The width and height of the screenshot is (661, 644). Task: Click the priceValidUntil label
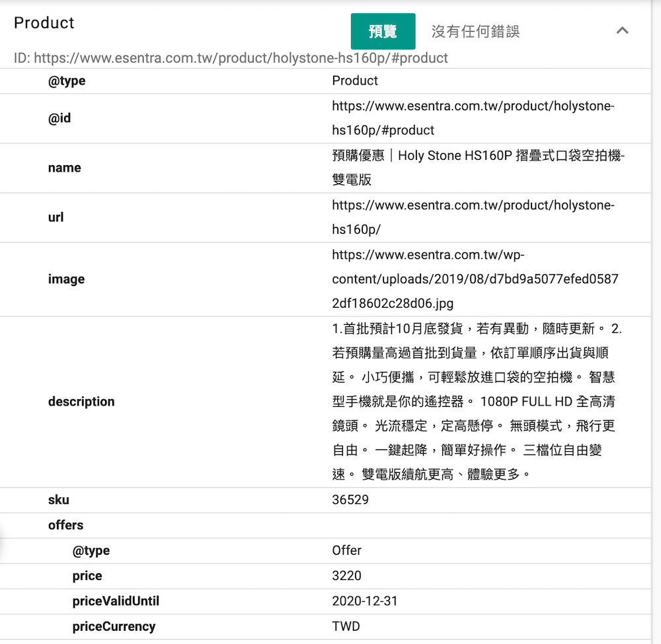(116, 601)
